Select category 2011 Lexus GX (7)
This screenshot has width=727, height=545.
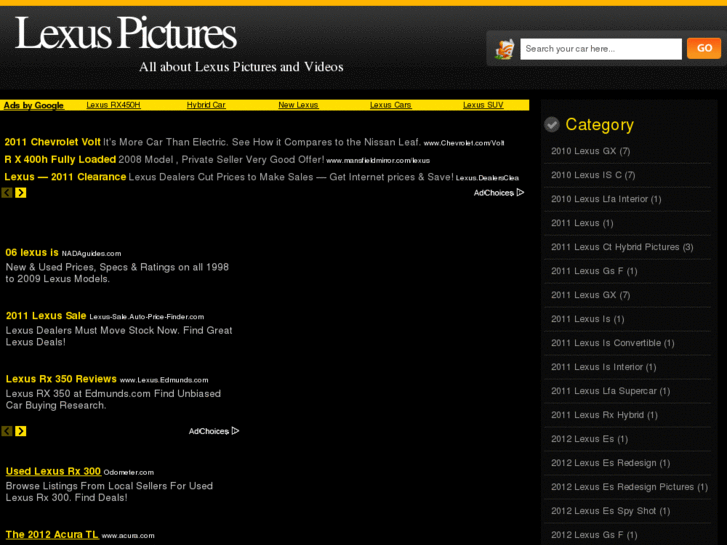[590, 295]
